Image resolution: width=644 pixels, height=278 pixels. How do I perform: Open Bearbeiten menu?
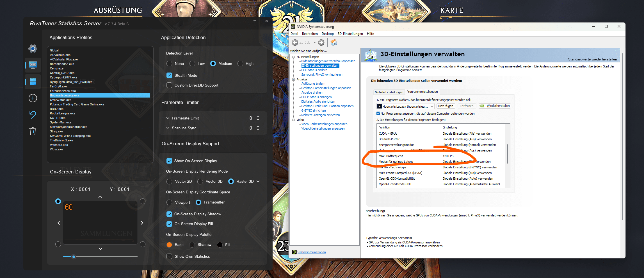(x=310, y=34)
